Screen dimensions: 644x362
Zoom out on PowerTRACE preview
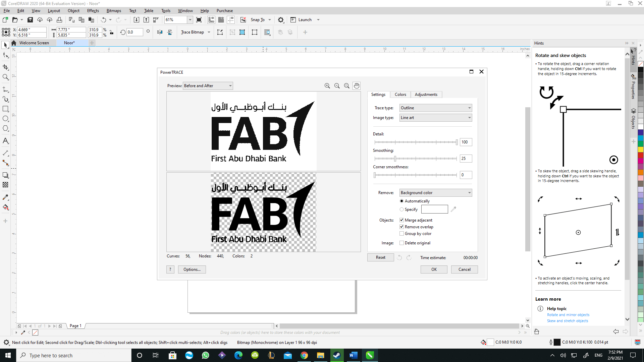click(337, 86)
